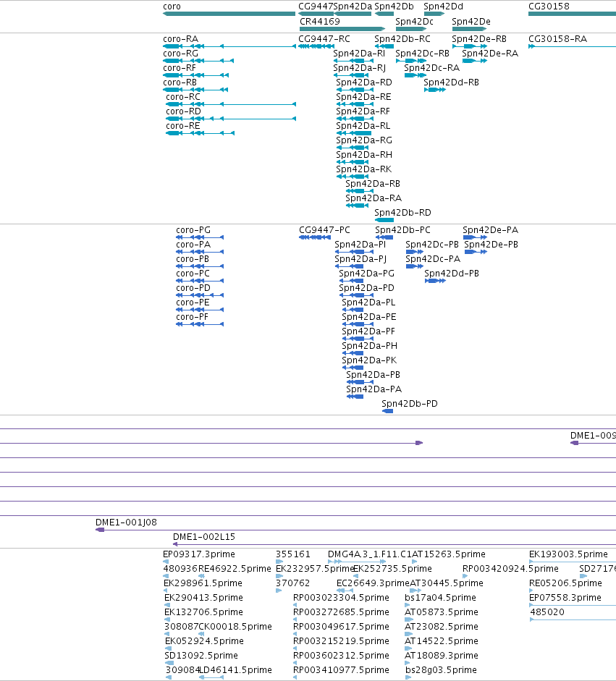Click the RE46922.5prime EST

pos(201,576)
